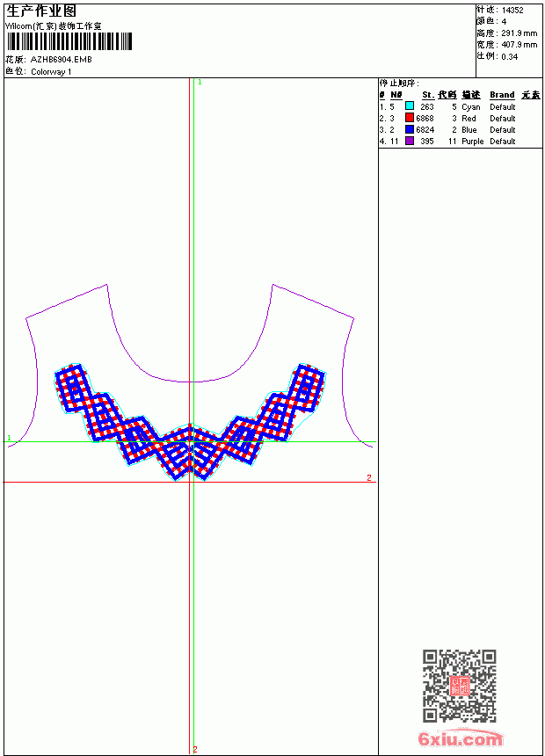Click the green marker 1 atop the vertical line
Viewport: 545px width, 756px height.
click(x=200, y=83)
